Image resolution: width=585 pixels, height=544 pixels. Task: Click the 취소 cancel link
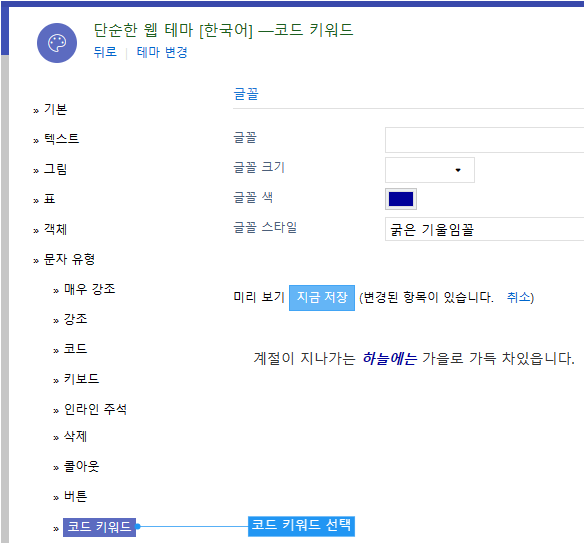(519, 297)
